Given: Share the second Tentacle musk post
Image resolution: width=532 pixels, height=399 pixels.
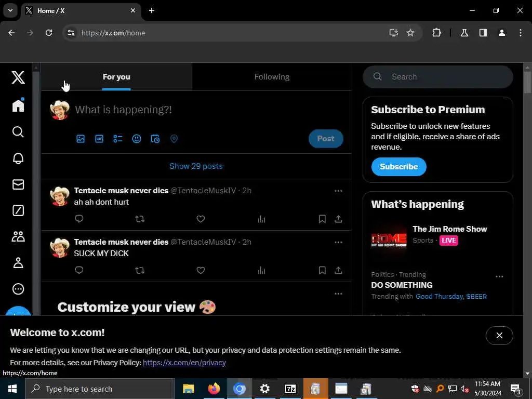Looking at the screenshot, I should (x=338, y=270).
